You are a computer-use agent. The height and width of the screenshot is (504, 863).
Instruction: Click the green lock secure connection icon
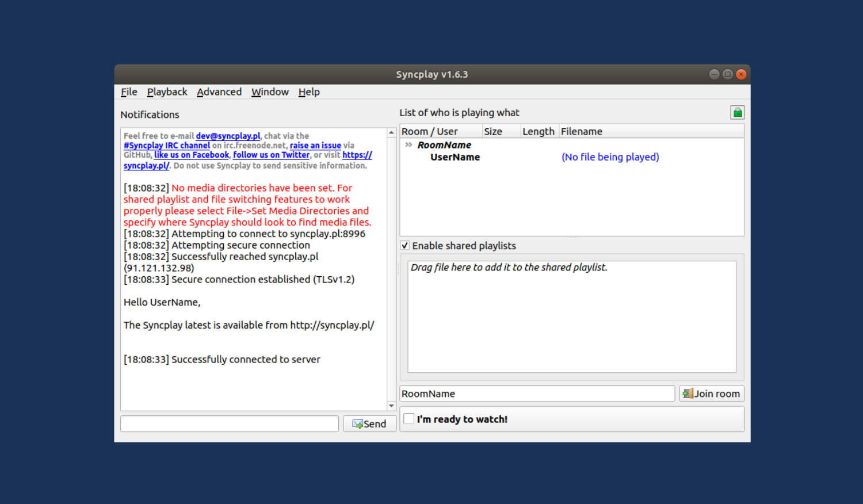(737, 113)
